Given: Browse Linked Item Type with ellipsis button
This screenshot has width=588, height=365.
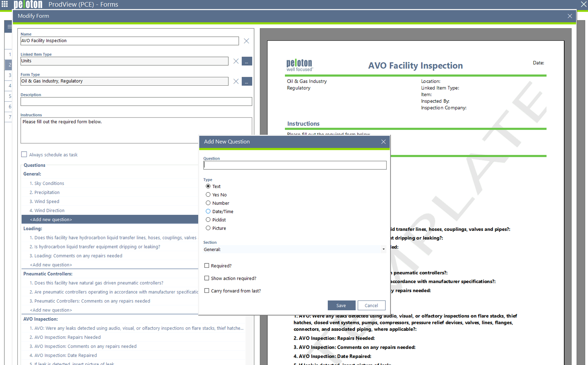Looking at the screenshot, I should [247, 61].
